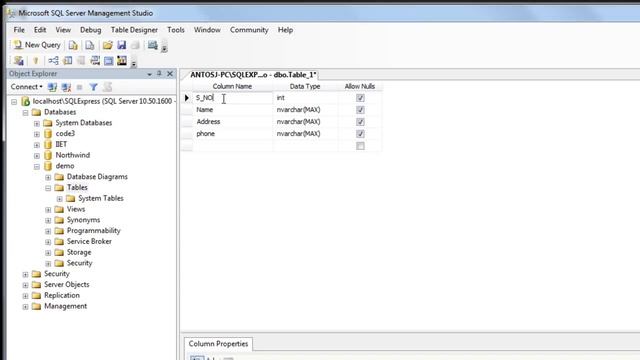Click the Disconnect icon in Object Explorer
640x360 pixels.
(66, 87)
